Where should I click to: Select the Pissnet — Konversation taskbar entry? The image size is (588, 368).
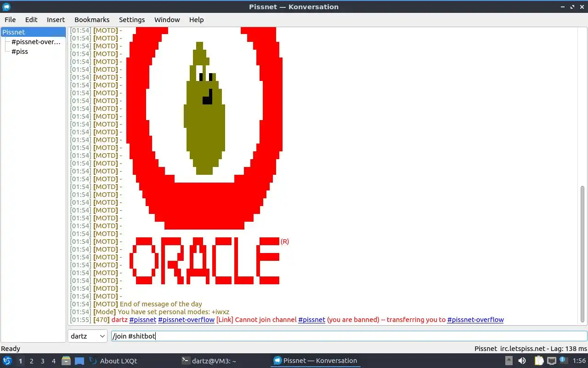(315, 361)
